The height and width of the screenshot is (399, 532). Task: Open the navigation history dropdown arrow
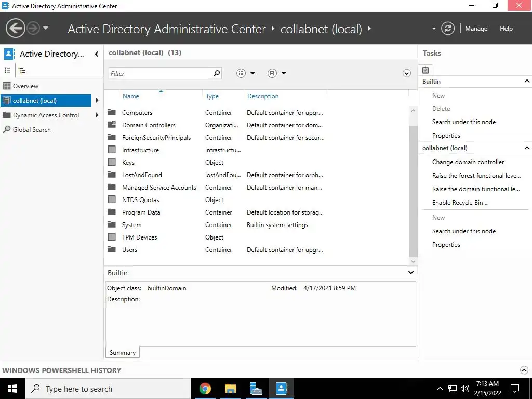(x=46, y=28)
